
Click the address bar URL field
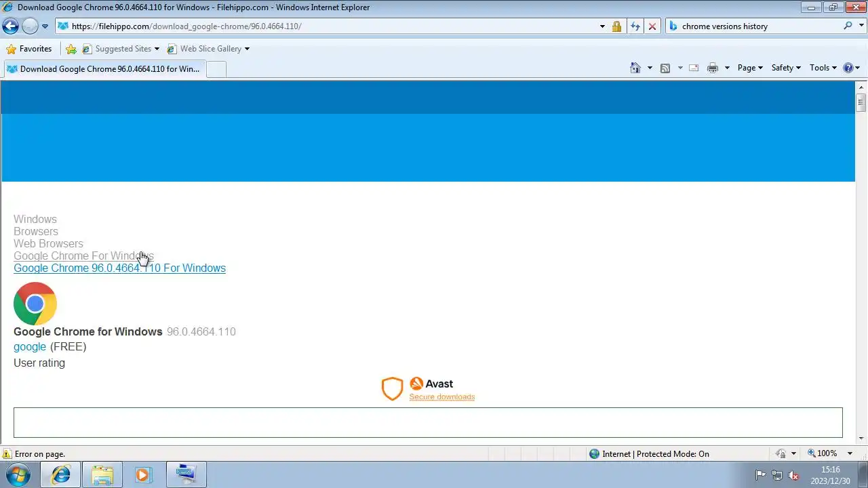(325, 26)
